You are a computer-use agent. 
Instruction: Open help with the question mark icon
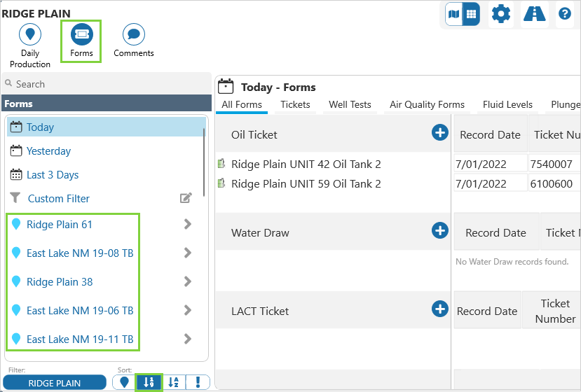tap(564, 14)
